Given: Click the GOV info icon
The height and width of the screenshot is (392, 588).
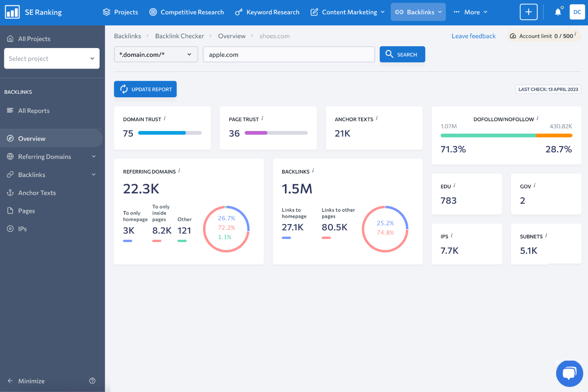Looking at the screenshot, I should (x=535, y=185).
